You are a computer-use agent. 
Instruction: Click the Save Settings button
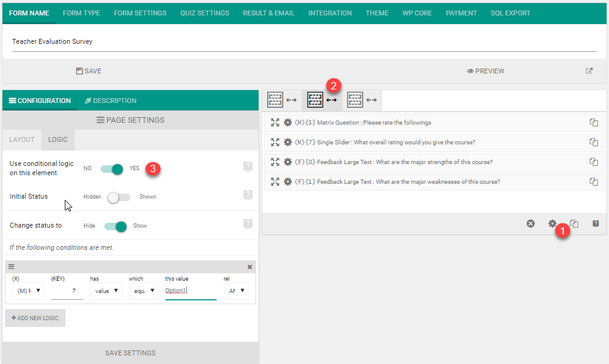(130, 353)
